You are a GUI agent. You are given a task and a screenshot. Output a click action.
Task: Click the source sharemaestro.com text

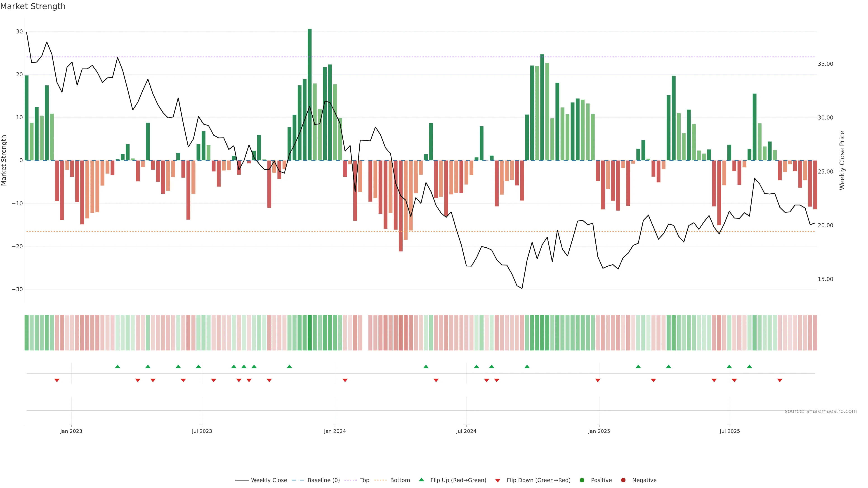coord(821,411)
